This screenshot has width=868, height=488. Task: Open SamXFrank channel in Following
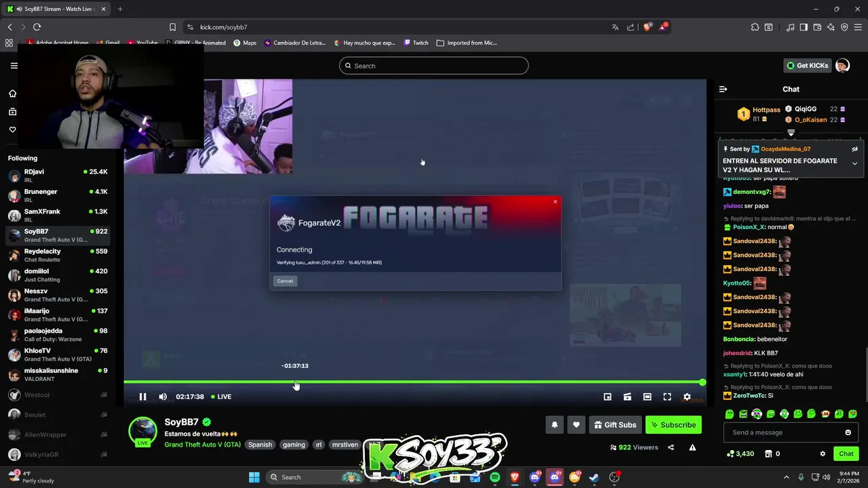[58, 215]
